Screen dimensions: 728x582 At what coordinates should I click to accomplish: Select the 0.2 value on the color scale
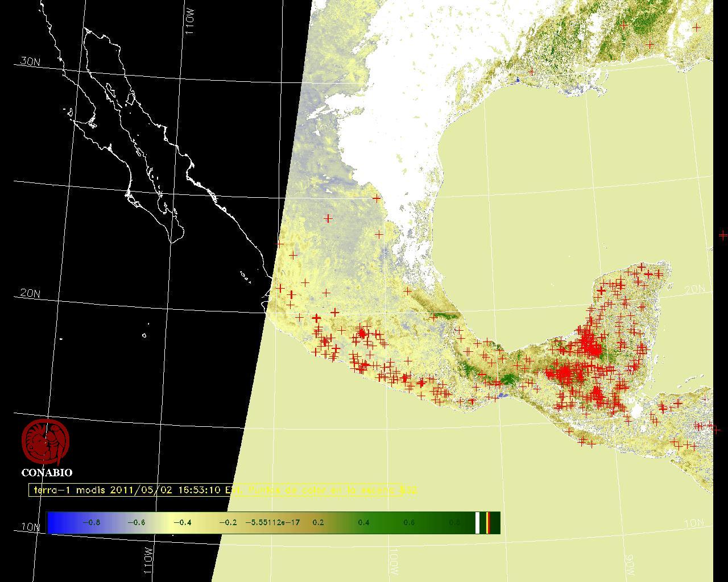[x=318, y=523]
